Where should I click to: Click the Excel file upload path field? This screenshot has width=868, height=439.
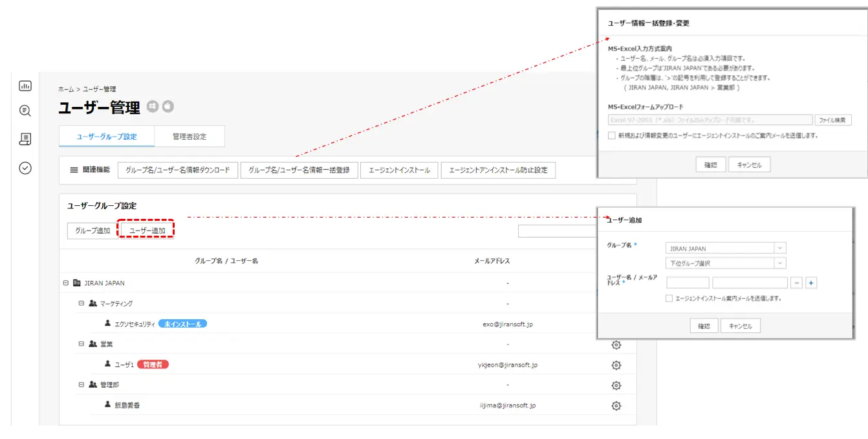(710, 120)
